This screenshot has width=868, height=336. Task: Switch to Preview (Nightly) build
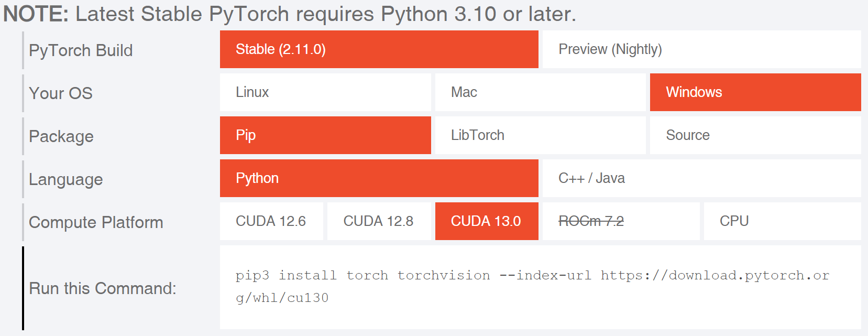[701, 49]
